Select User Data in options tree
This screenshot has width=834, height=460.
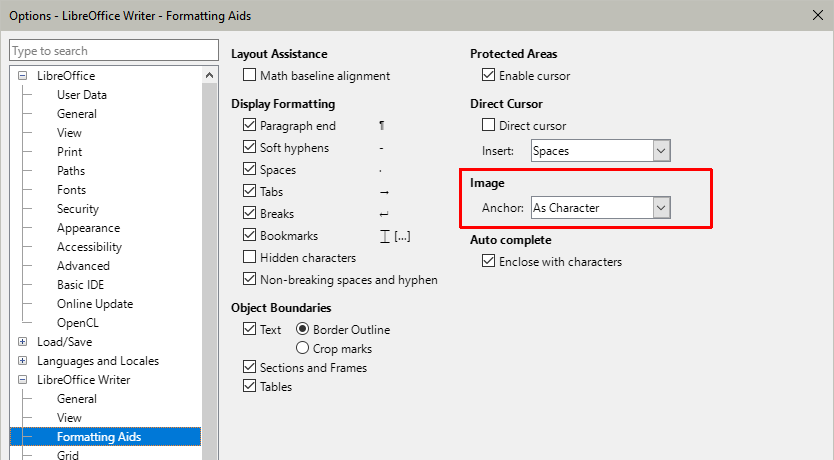point(82,95)
